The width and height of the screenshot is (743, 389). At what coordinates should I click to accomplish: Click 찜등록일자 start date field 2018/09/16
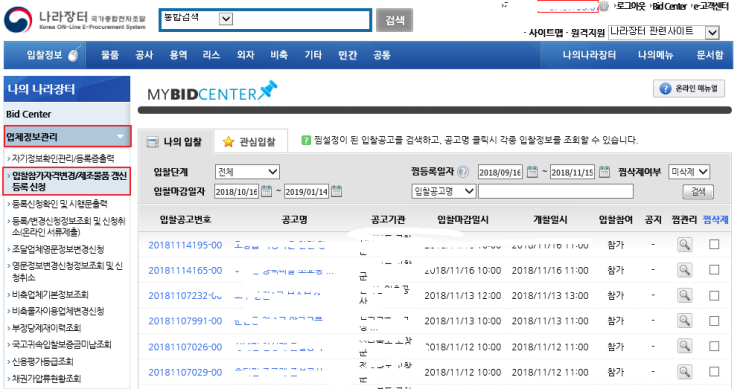[500, 172]
